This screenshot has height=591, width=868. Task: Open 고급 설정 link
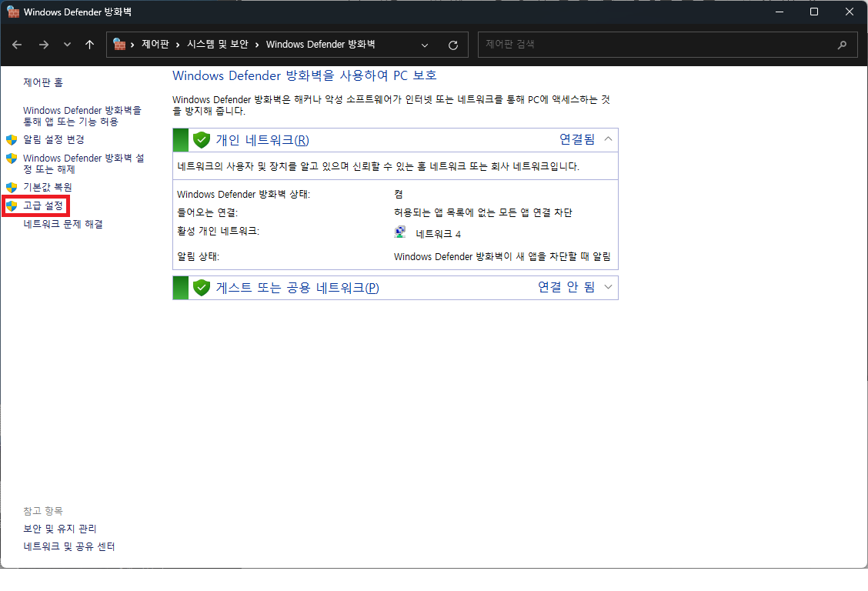pos(43,206)
